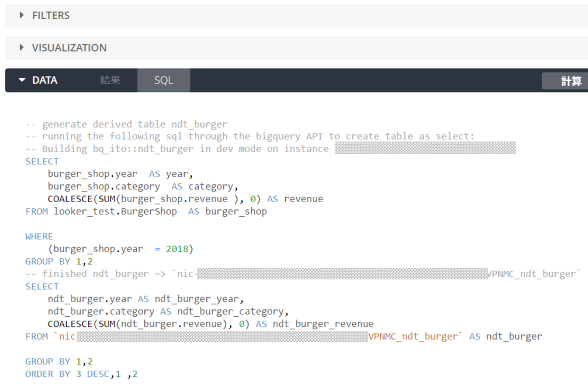Click the '(burger_shop.year = 2018)' condition
This screenshot has height=384, width=588.
click(x=120, y=249)
